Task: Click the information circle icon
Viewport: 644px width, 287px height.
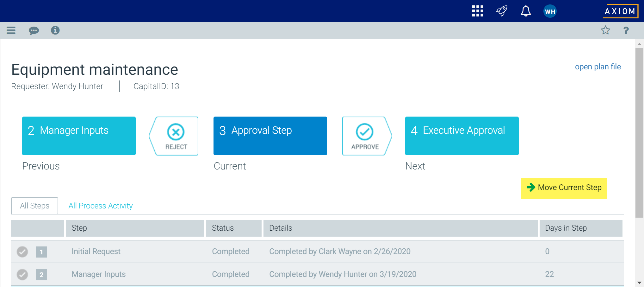Action: pos(55,30)
